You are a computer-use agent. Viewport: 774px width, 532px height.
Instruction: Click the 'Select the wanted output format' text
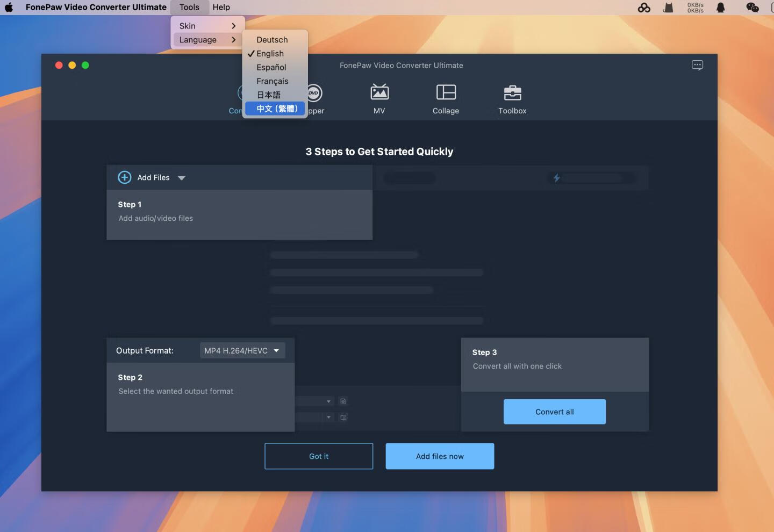pyautogui.click(x=176, y=391)
